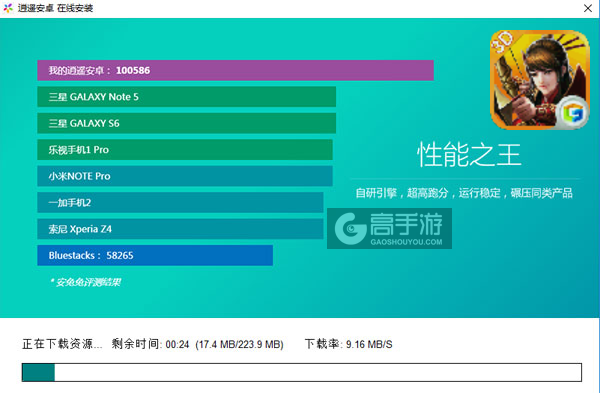
Task: Click the 下载率 9.16 MB/S readout
Action: (x=349, y=344)
